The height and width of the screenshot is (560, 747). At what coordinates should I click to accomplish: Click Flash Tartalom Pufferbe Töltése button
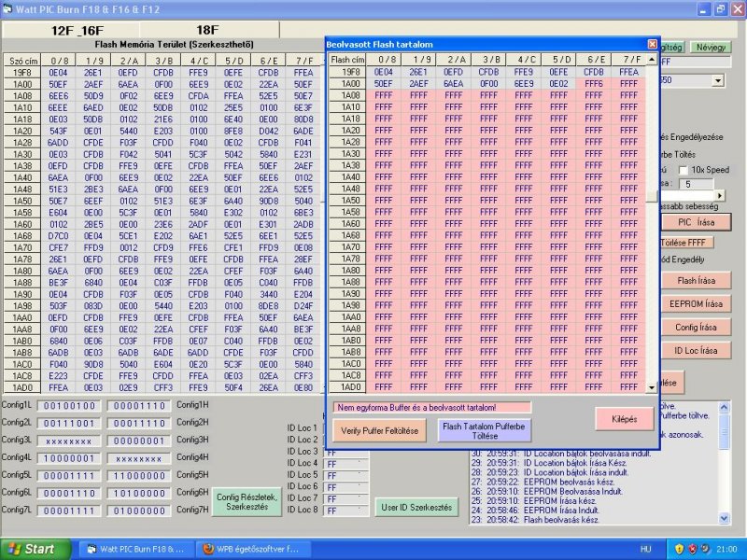pyautogui.click(x=484, y=430)
